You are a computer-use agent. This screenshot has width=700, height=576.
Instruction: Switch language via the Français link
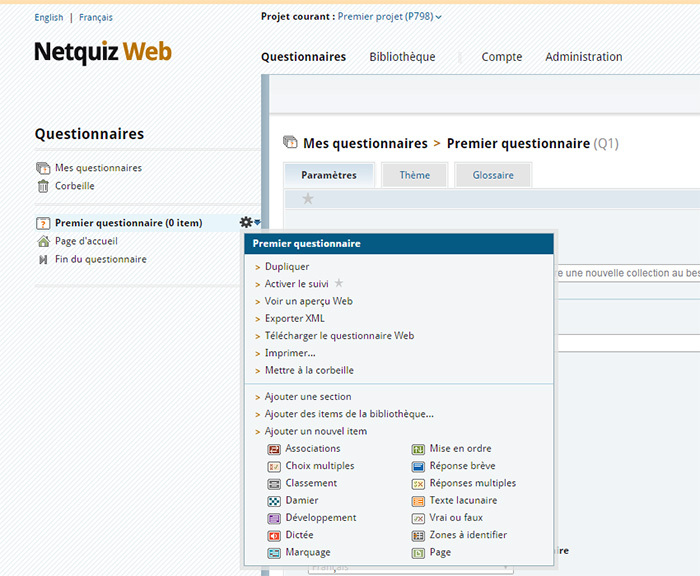[x=96, y=17]
